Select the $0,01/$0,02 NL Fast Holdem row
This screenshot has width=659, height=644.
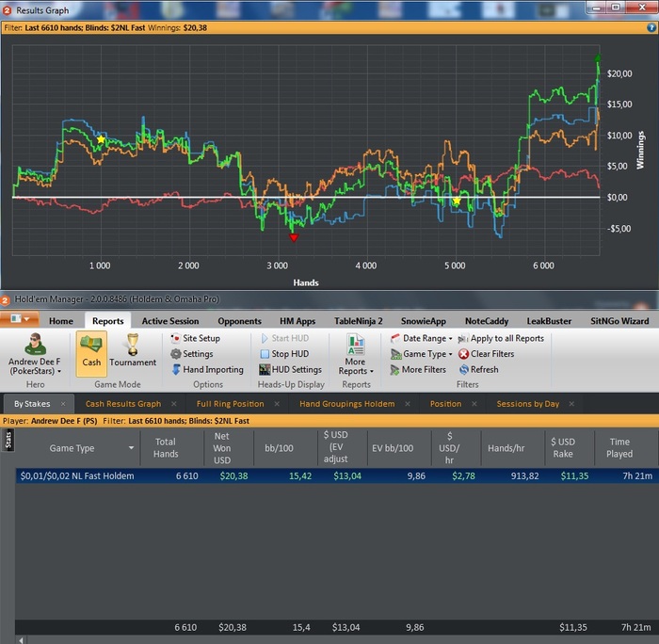tap(337, 475)
